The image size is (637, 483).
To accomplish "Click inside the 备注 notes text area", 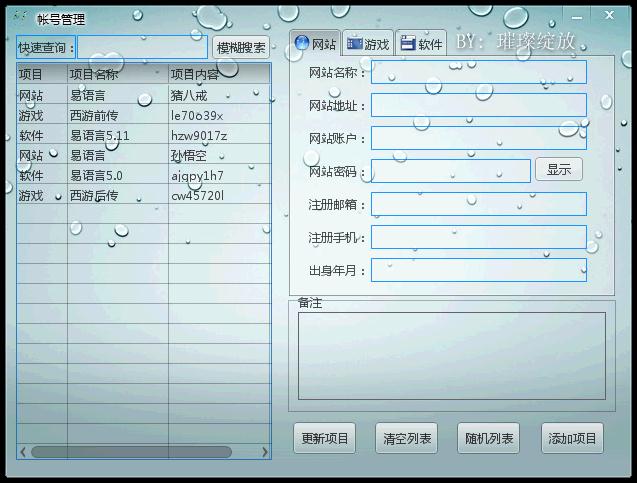I will [x=452, y=356].
